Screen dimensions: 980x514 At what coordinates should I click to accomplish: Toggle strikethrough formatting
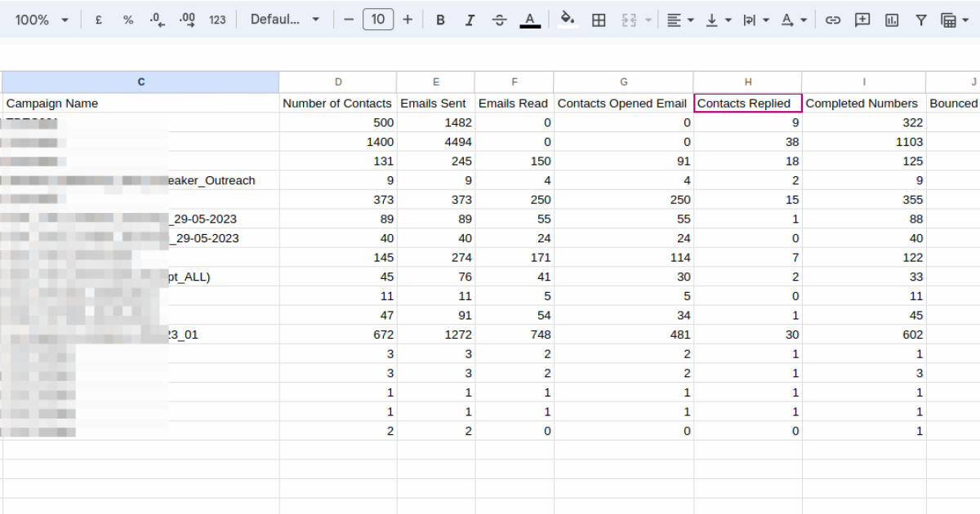pyautogui.click(x=499, y=20)
